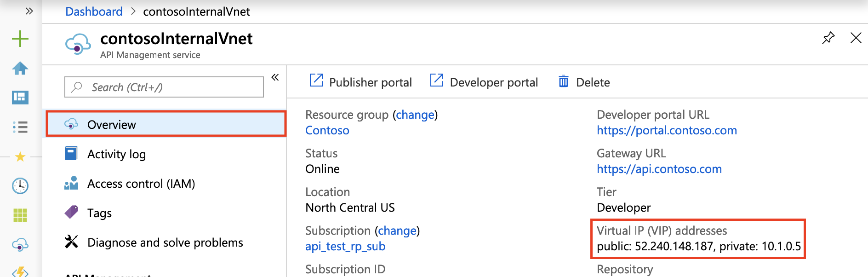Click the Developer portal URL label
Screen dimensions: 868x277
click(653, 115)
